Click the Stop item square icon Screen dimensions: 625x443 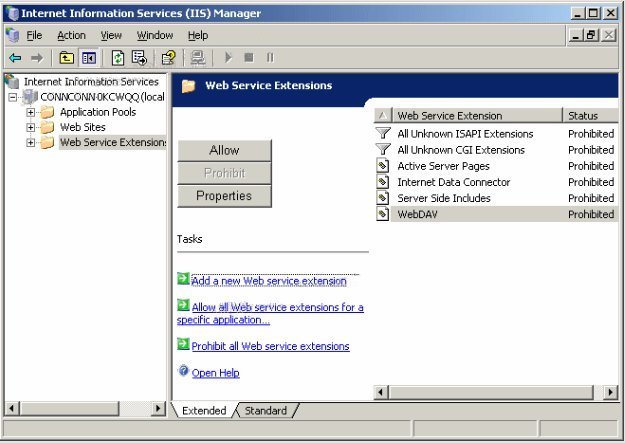tap(249, 58)
